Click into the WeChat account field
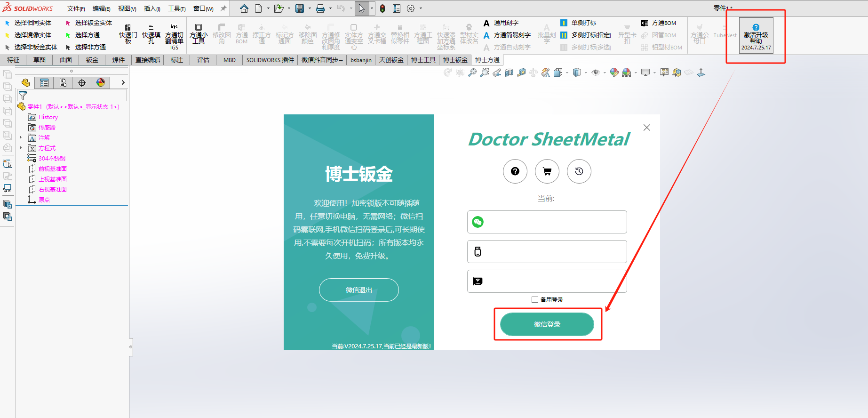Screen dimensions: 868x418 click(x=547, y=222)
